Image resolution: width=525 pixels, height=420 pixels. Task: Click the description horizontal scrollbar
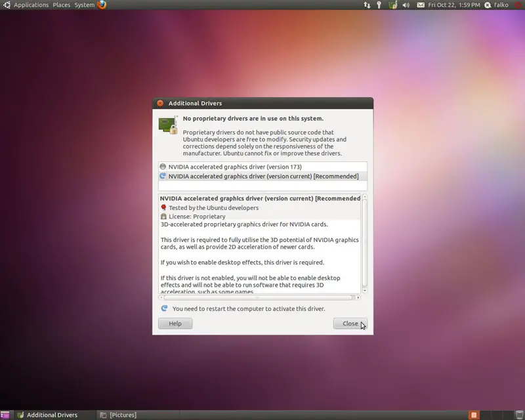click(258, 297)
